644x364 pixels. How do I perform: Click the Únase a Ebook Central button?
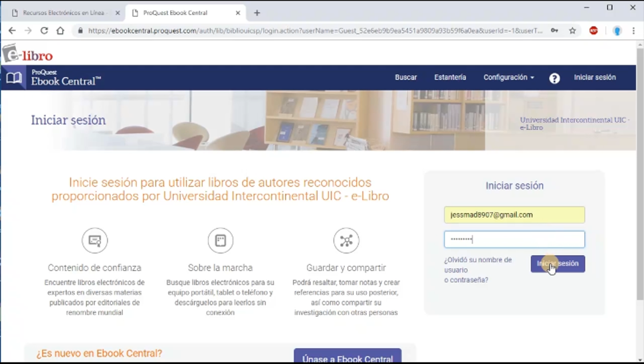point(347,357)
